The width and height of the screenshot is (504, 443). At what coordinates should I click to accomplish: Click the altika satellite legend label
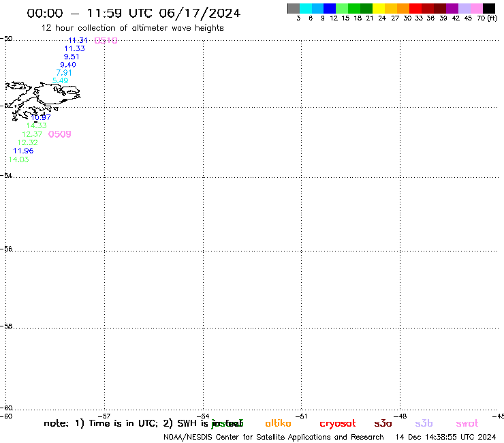pyautogui.click(x=278, y=423)
